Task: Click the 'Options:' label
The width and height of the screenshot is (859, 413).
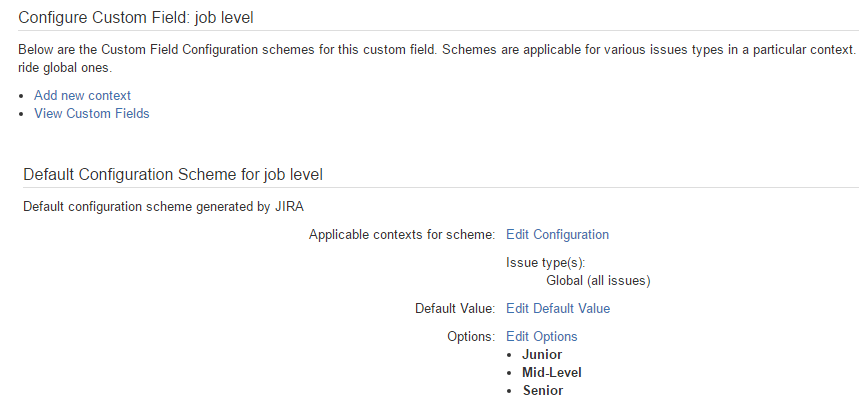Action: pyautogui.click(x=471, y=336)
